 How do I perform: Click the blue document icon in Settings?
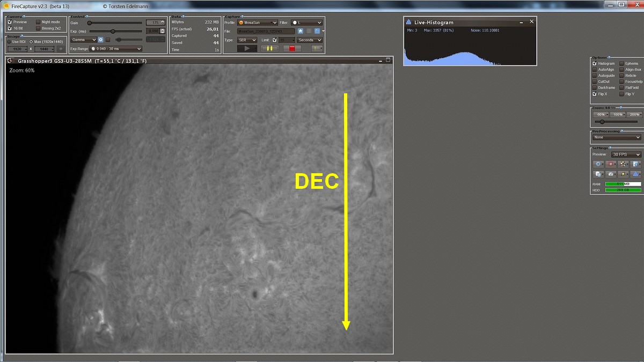click(x=636, y=164)
